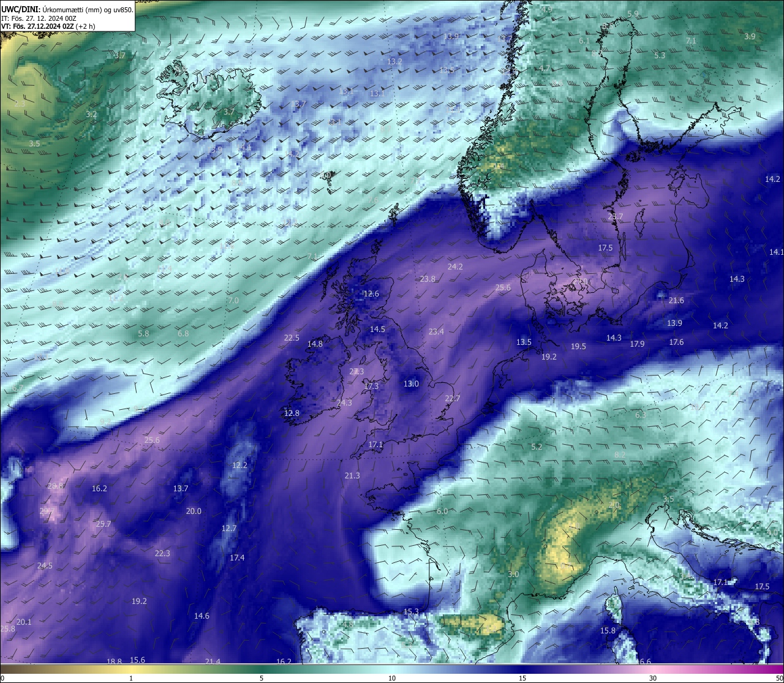This screenshot has width=784, height=683.
Task: Click the 23.7 value over southern Sweden
Action: pos(616,217)
